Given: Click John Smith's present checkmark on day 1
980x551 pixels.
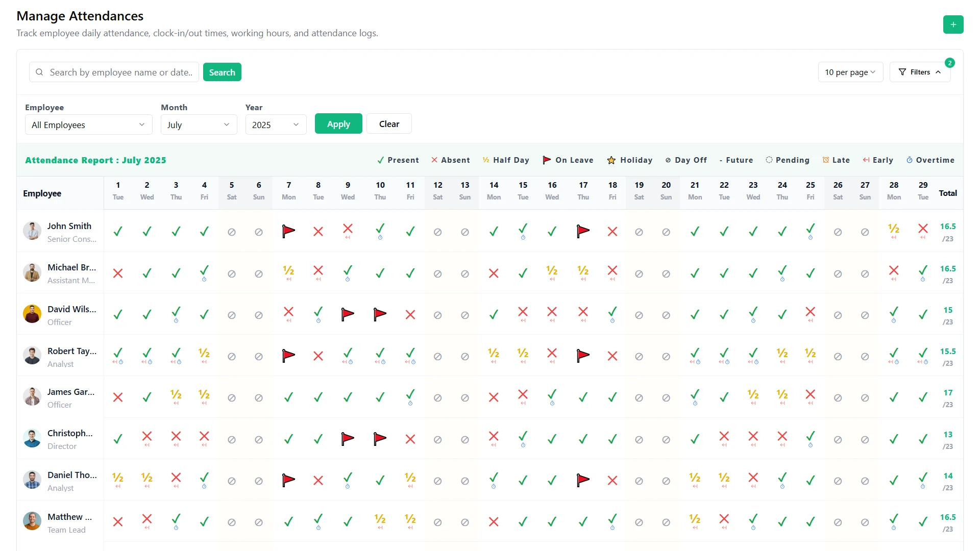Looking at the screenshot, I should pos(118,232).
